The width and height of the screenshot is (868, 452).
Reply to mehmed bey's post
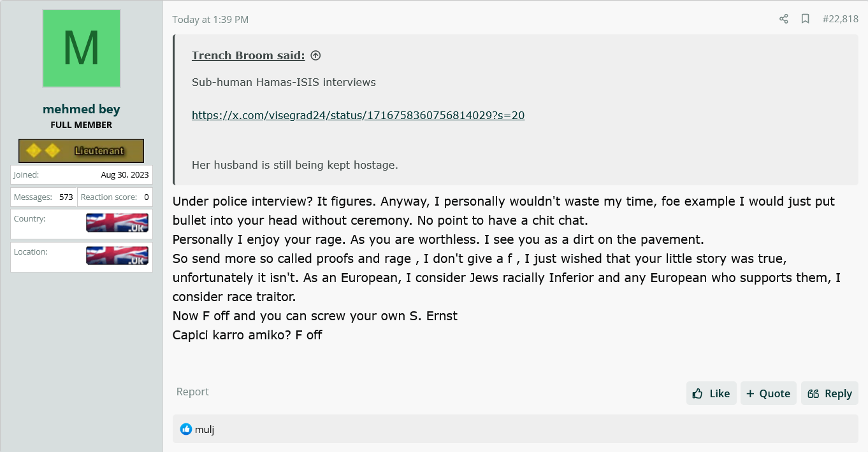pyautogui.click(x=830, y=393)
